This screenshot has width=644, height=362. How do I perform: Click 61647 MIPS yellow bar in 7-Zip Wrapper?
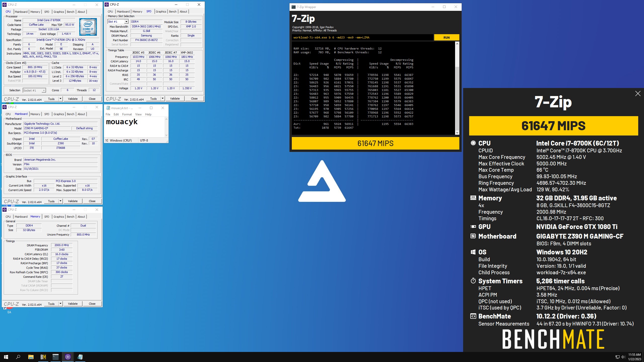tap(375, 143)
